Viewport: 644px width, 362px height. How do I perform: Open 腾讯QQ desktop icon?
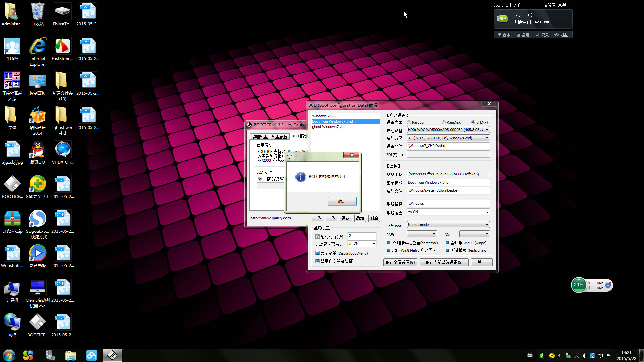click(38, 153)
